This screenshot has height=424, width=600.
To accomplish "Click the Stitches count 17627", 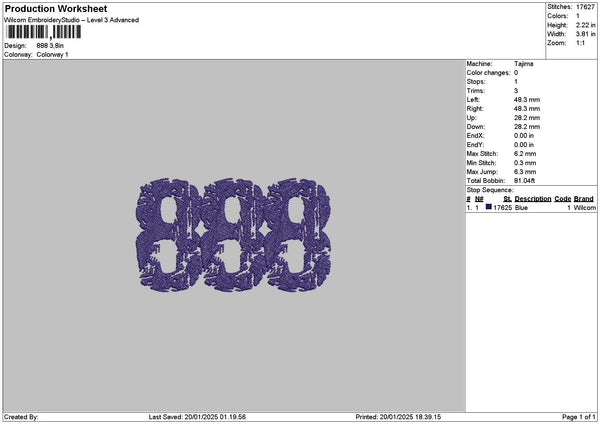I will (585, 7).
